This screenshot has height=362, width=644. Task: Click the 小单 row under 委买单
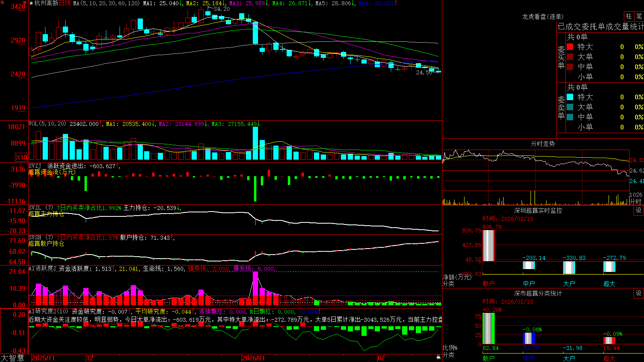click(605, 77)
